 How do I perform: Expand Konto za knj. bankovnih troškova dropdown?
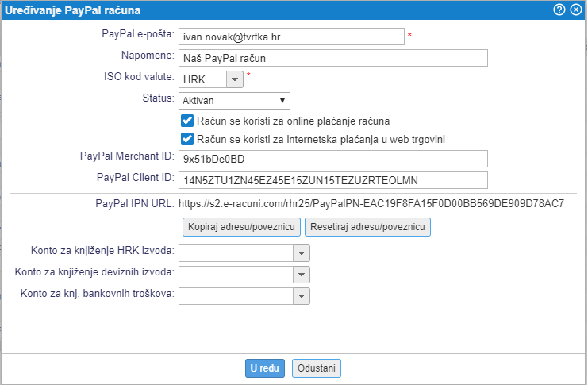tap(301, 296)
